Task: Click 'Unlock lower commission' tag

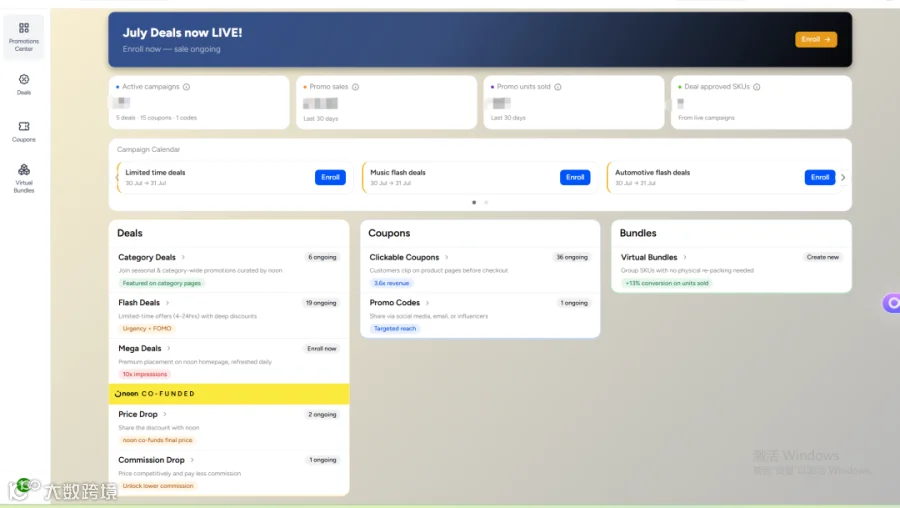Action: 158,486
